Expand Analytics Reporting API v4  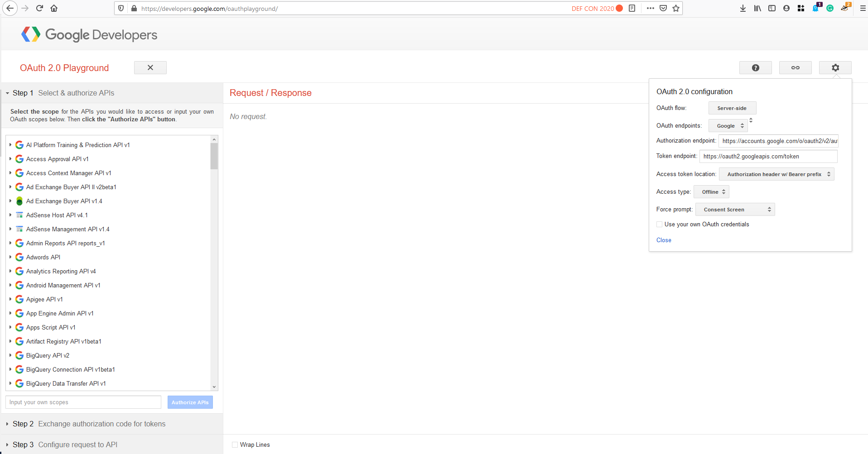point(10,271)
